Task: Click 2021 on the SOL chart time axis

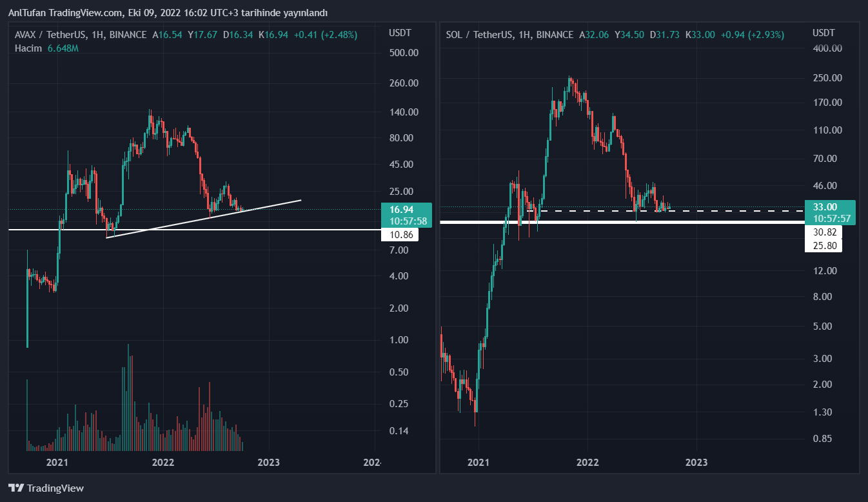Action: tap(478, 462)
